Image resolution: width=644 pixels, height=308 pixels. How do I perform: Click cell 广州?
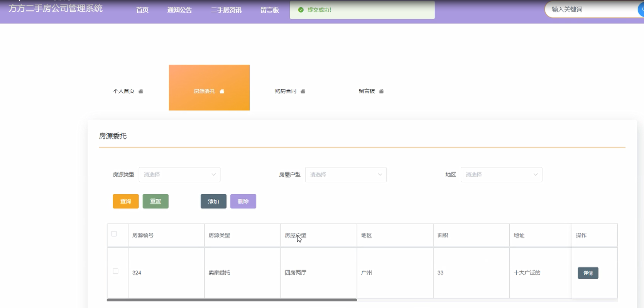(367, 272)
